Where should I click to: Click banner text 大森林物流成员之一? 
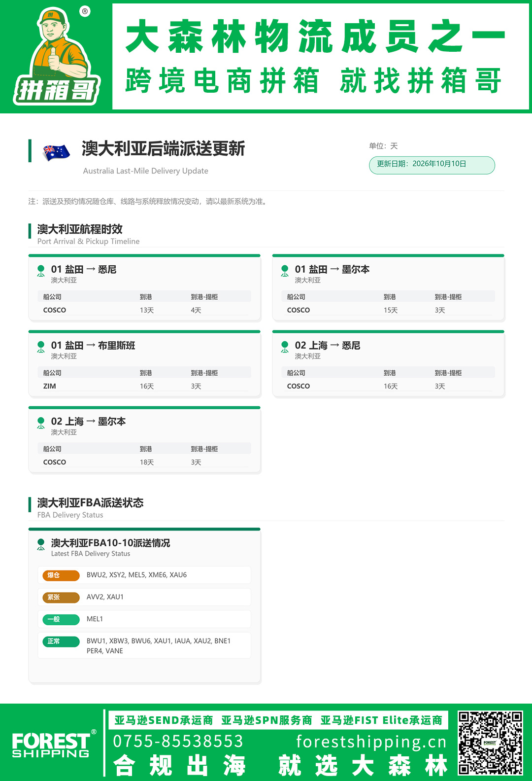click(315, 36)
